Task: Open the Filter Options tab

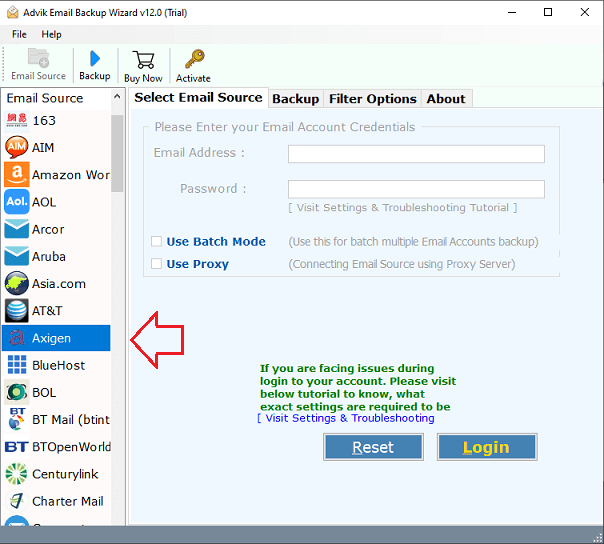Action: (x=372, y=99)
